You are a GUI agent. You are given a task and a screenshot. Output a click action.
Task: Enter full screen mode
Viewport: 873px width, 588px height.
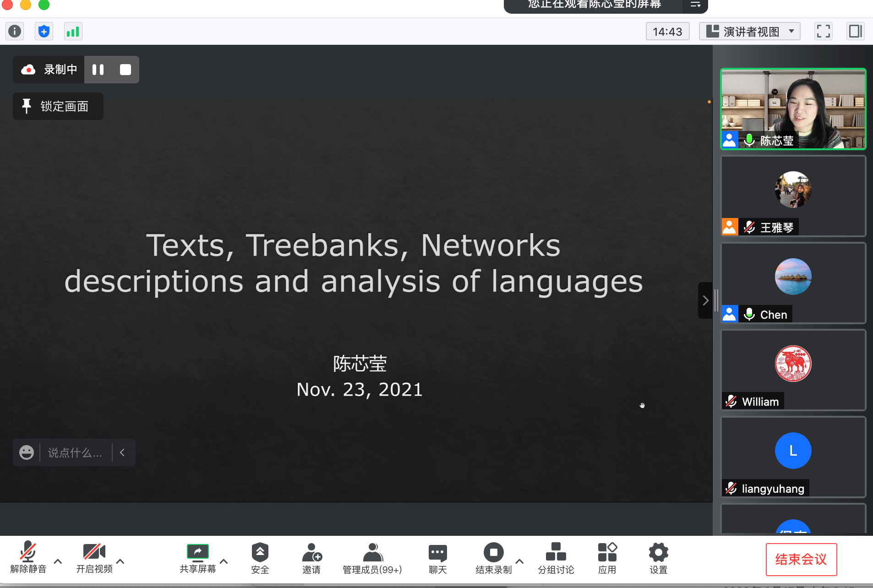click(823, 31)
